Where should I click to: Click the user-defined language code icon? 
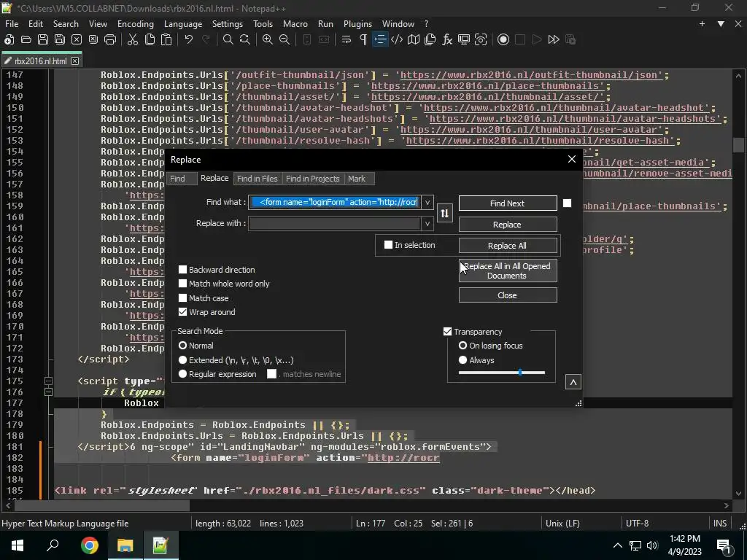click(x=397, y=39)
